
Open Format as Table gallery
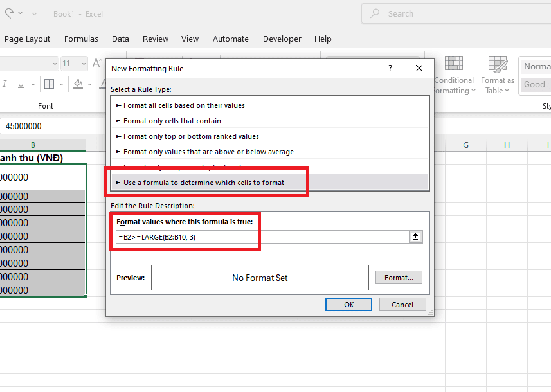498,75
